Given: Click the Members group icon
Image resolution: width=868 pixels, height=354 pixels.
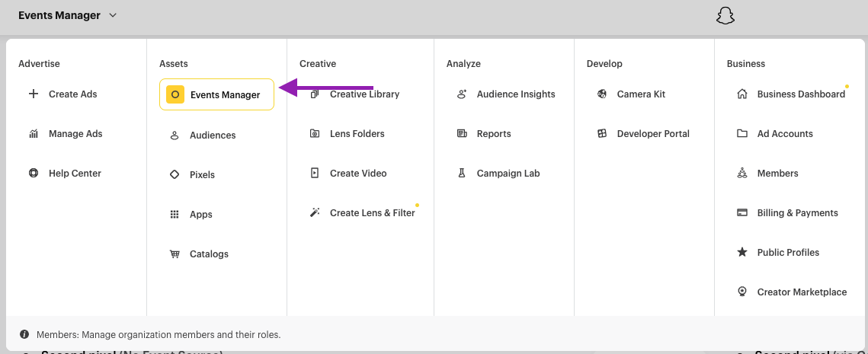Looking at the screenshot, I should 742,173.
